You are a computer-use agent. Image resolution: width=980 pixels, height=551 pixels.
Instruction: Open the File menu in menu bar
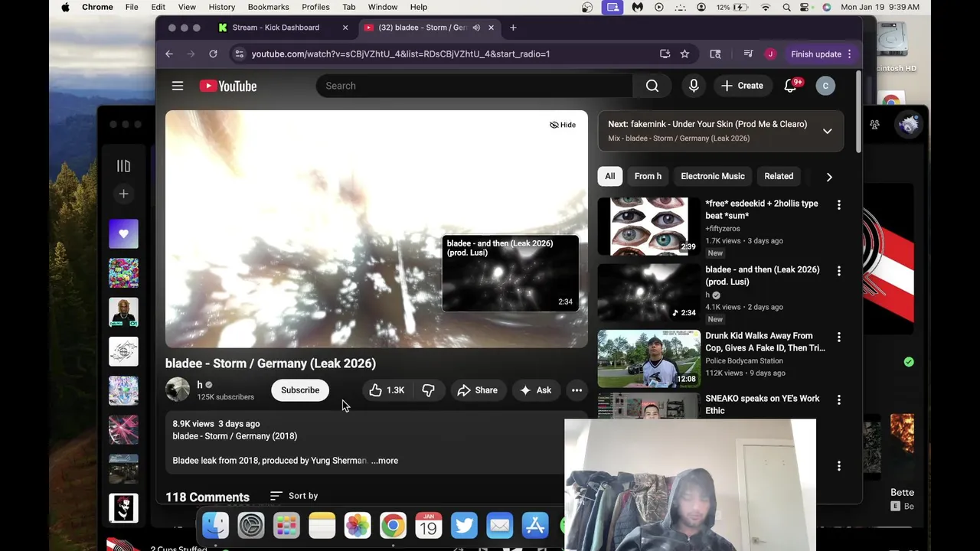(132, 7)
